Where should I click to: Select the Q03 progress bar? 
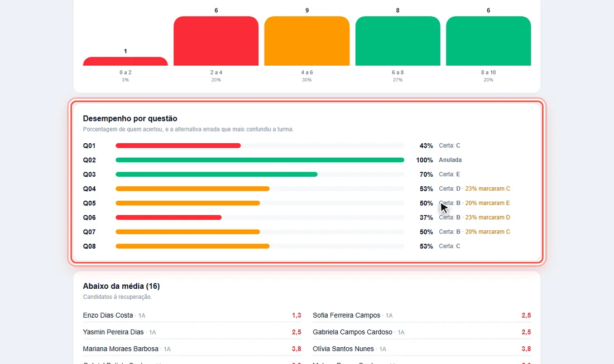click(x=260, y=174)
